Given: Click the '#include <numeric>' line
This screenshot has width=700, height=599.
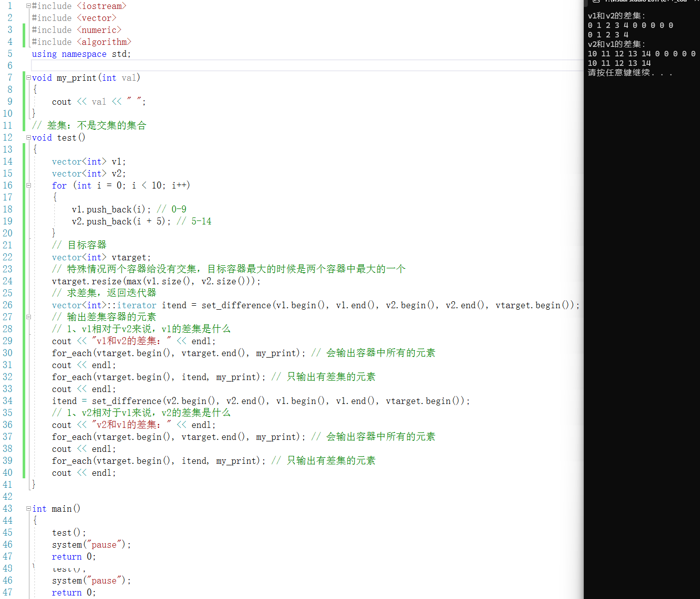Looking at the screenshot, I should point(76,30).
